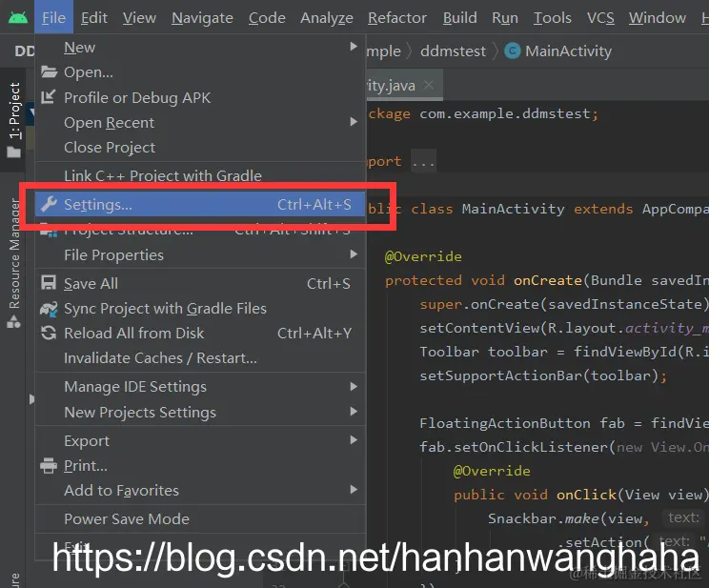Screen dimensions: 709x588
Task: Click the Android Studio logo icon
Action: (x=18, y=18)
